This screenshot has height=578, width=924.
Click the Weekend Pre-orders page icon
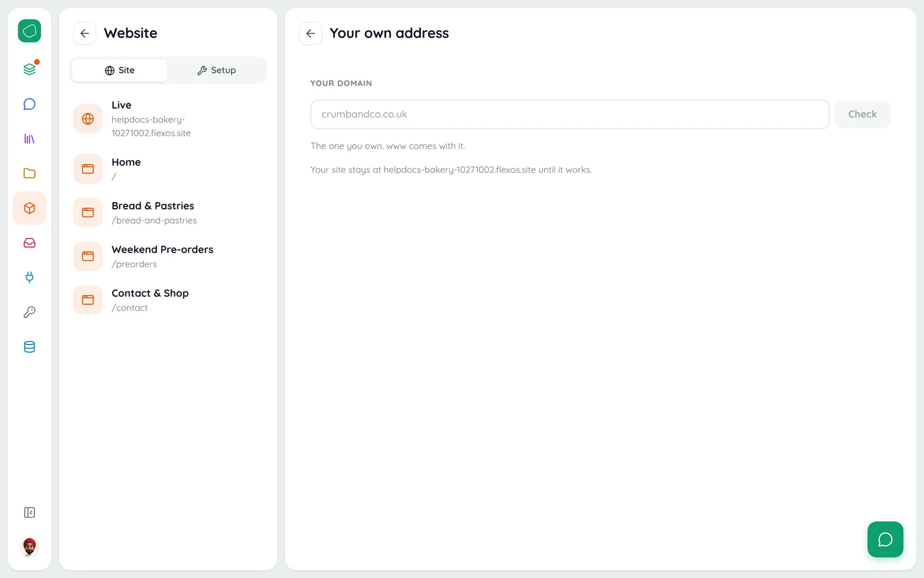(88, 256)
